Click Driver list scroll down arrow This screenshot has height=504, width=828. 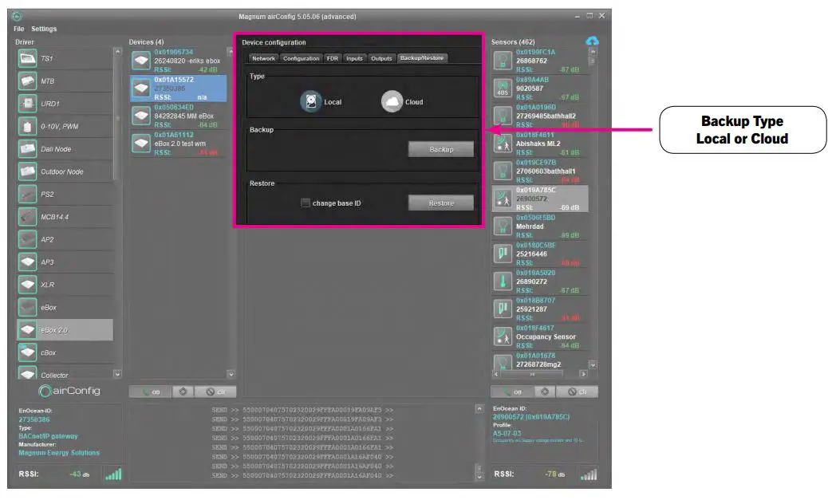click(x=117, y=374)
